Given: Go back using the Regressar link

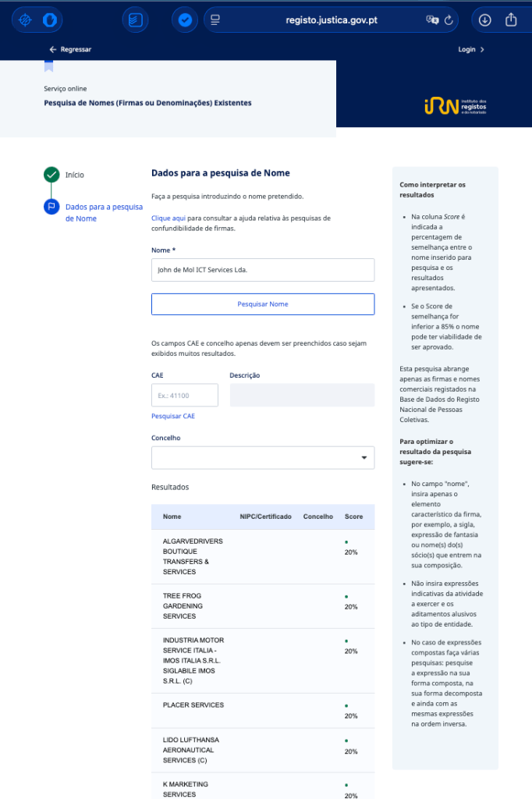Looking at the screenshot, I should (70, 49).
